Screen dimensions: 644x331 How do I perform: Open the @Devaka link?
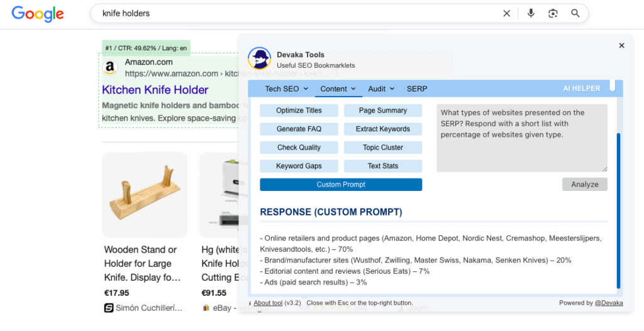click(x=609, y=303)
